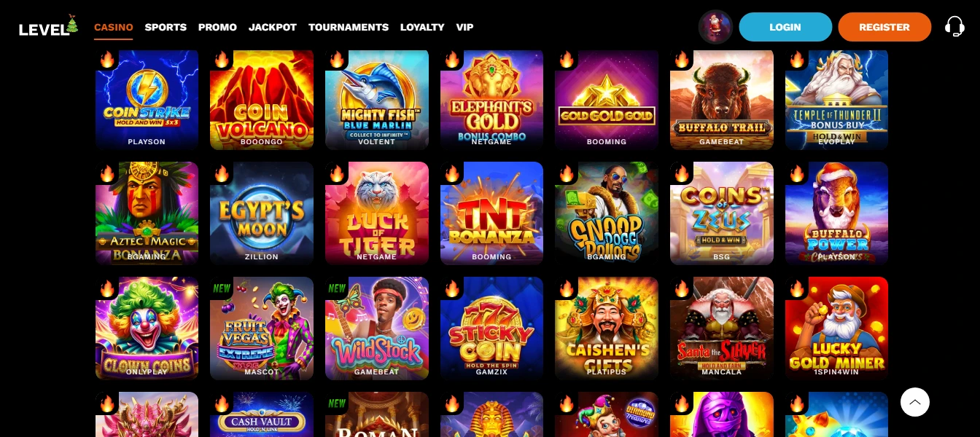Click the orange Register button

click(884, 27)
